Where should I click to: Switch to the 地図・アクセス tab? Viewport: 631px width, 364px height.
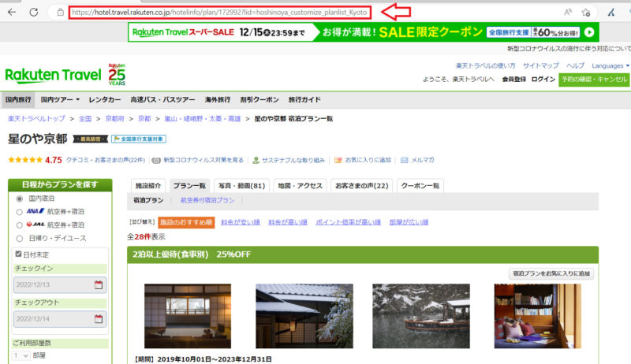coord(299,186)
